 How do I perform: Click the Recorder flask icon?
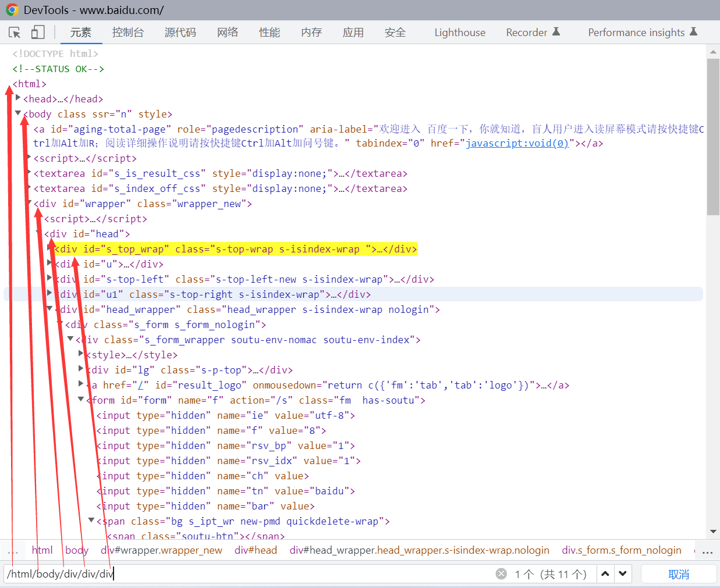click(556, 31)
